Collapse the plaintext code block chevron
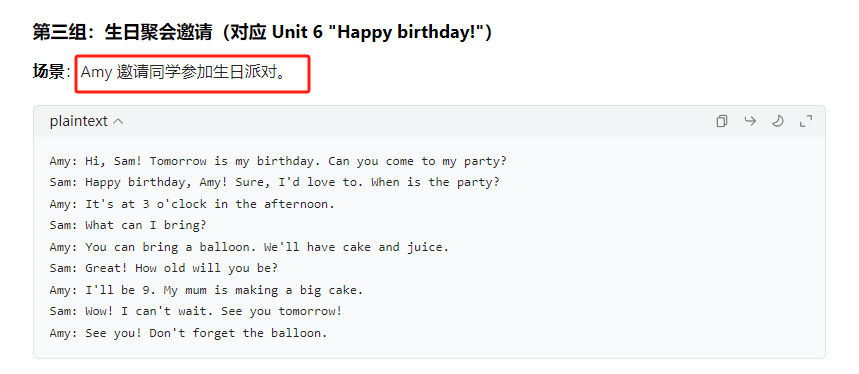This screenshot has width=859, height=374. pyautogui.click(x=118, y=122)
